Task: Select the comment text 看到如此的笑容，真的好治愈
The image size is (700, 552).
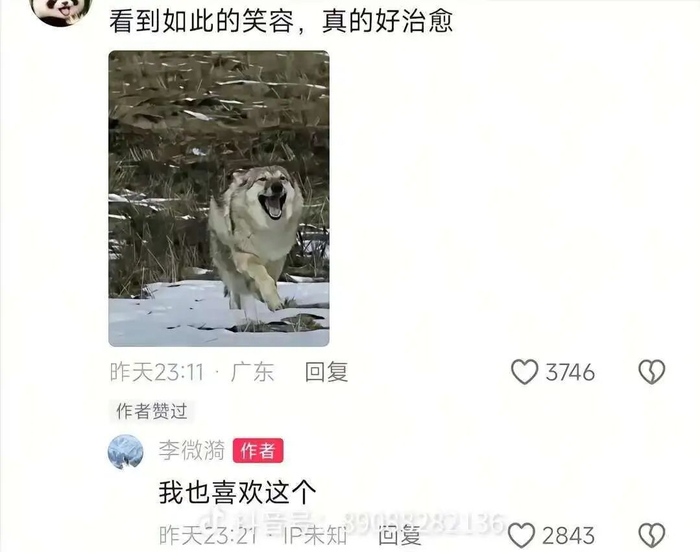Action: point(281,21)
